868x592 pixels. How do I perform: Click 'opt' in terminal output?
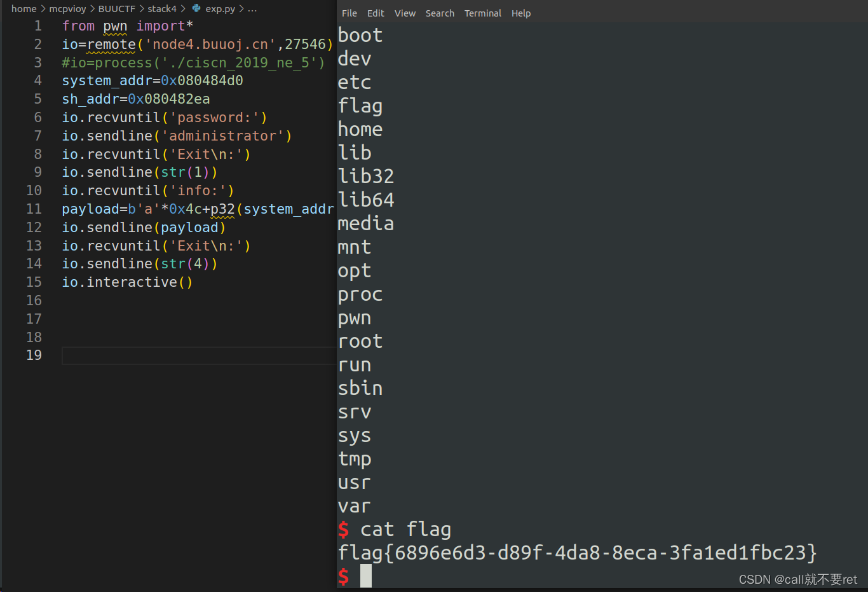(x=355, y=271)
